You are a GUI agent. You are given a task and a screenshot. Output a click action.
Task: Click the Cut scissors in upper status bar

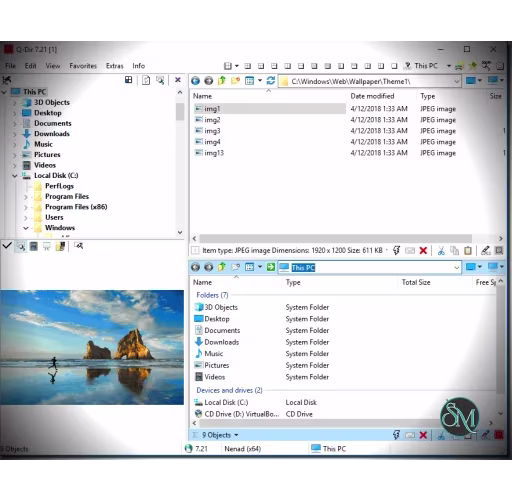pyautogui.click(x=441, y=251)
